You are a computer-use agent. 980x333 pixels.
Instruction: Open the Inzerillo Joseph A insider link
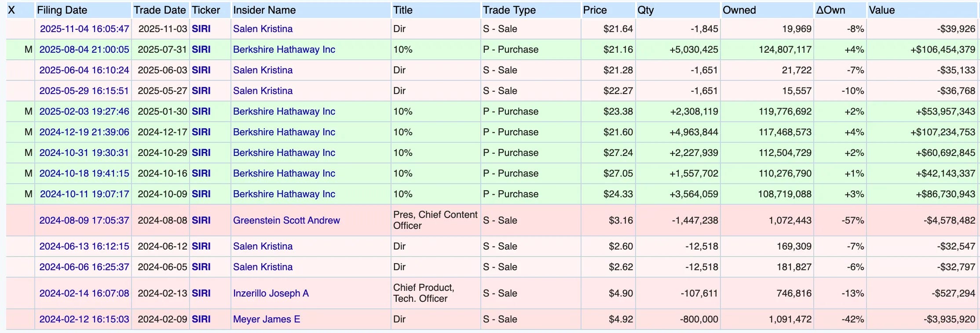(271, 293)
